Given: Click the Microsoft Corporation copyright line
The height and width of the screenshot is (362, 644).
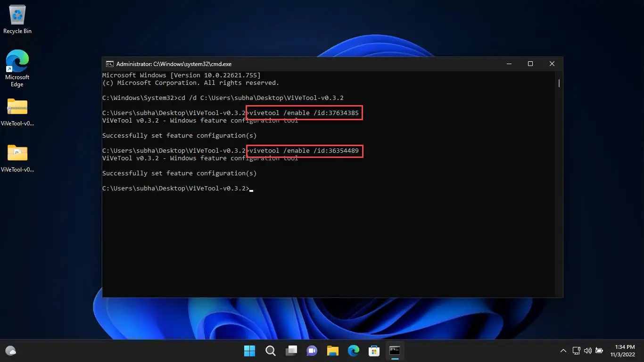Looking at the screenshot, I should pos(191,83).
